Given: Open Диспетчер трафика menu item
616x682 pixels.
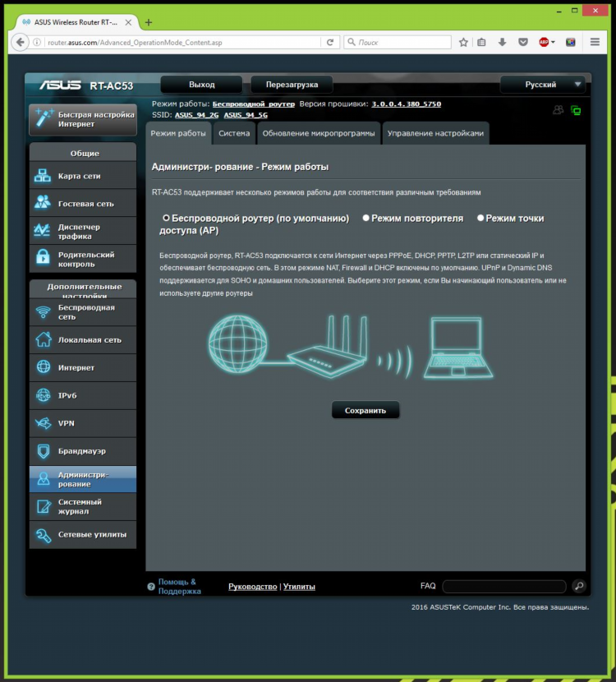Looking at the screenshot, I should pyautogui.click(x=83, y=231).
